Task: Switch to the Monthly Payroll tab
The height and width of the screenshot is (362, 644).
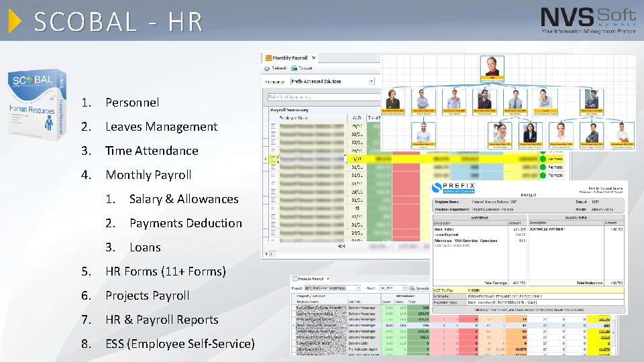Action: tap(290, 58)
